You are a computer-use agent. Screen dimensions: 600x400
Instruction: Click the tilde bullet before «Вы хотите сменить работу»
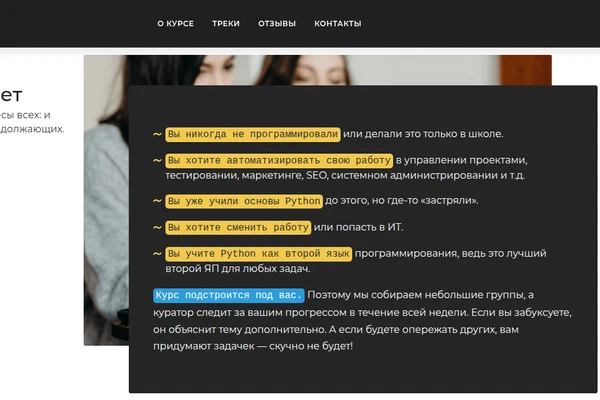pos(157,228)
